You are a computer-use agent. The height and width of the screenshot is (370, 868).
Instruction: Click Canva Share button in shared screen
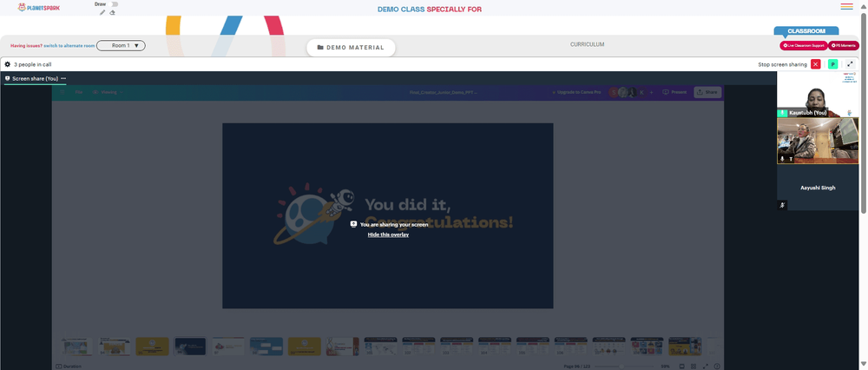[707, 92]
